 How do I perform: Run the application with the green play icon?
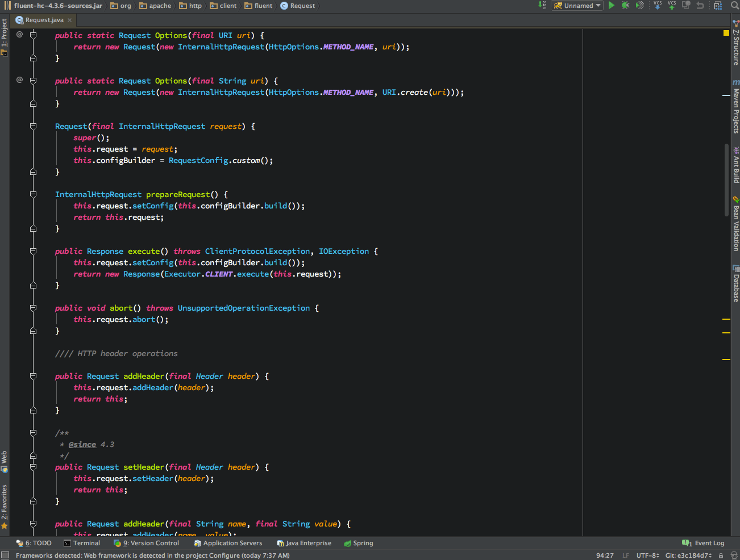click(612, 5)
